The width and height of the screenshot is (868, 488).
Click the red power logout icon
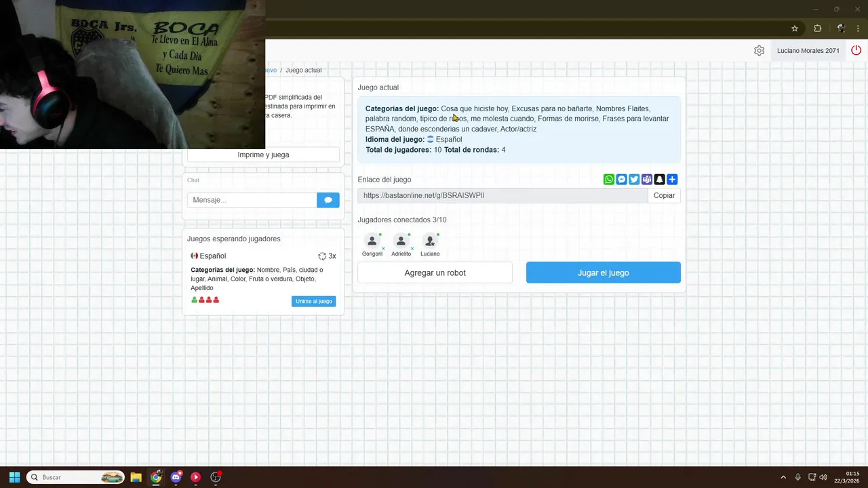tap(856, 50)
